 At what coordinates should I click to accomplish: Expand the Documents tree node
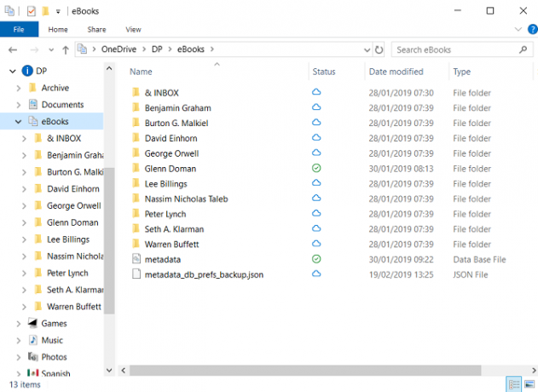coord(19,105)
